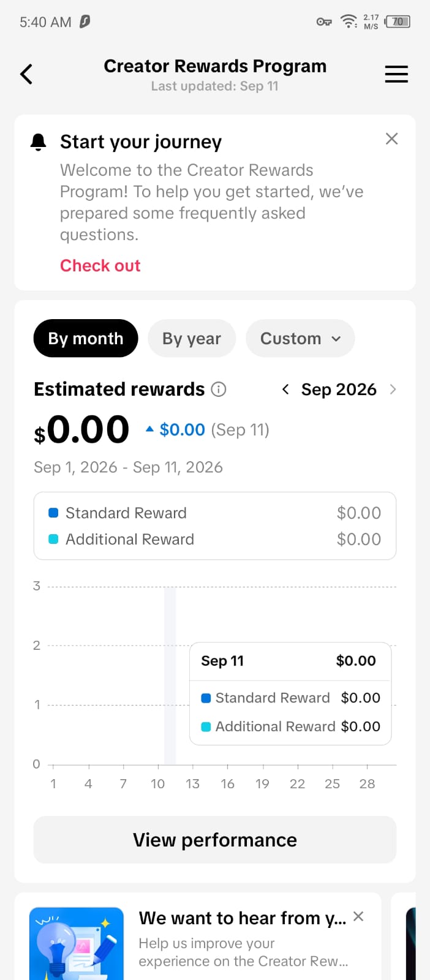430x980 pixels.
Task: Open the Check out link
Action: pyautogui.click(x=100, y=265)
